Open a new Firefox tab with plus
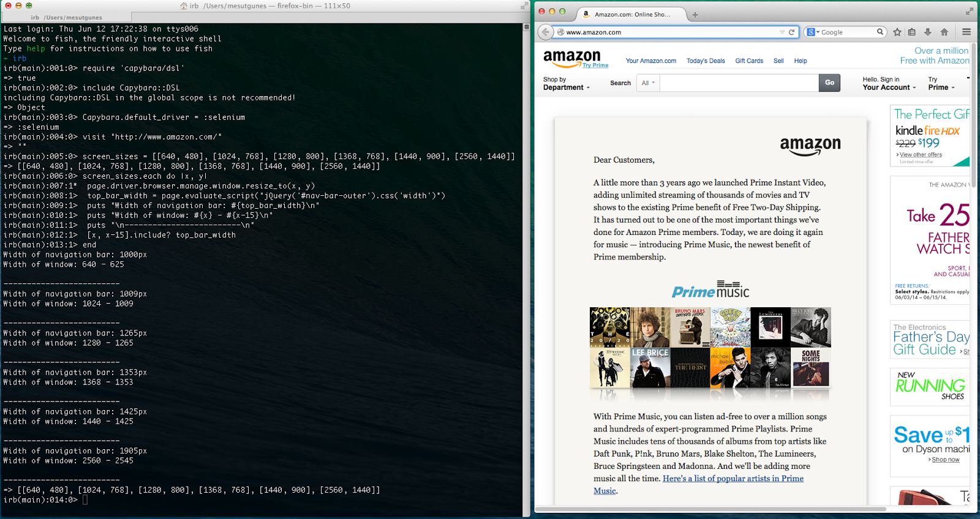The image size is (980, 519). [695, 15]
